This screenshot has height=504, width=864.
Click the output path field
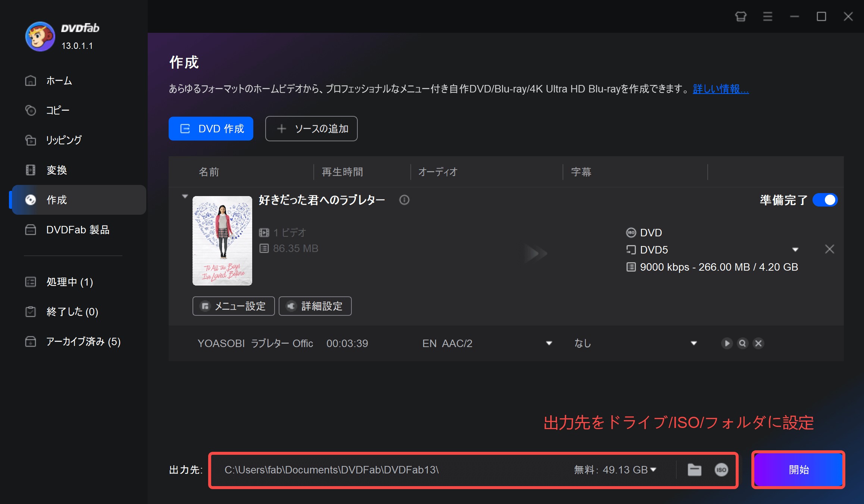pos(388,470)
